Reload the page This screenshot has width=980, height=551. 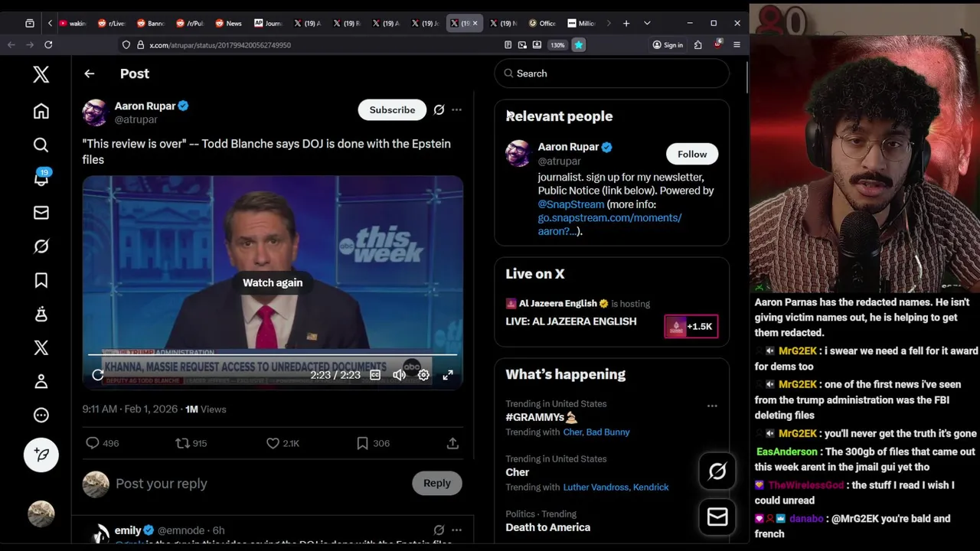tap(48, 45)
